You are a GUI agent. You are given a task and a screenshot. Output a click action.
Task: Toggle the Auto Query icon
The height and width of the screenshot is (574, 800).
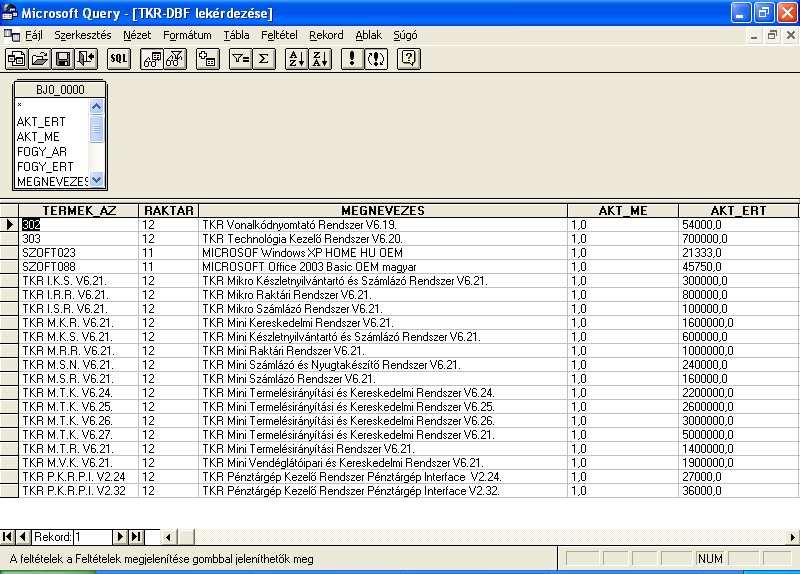pos(376,59)
